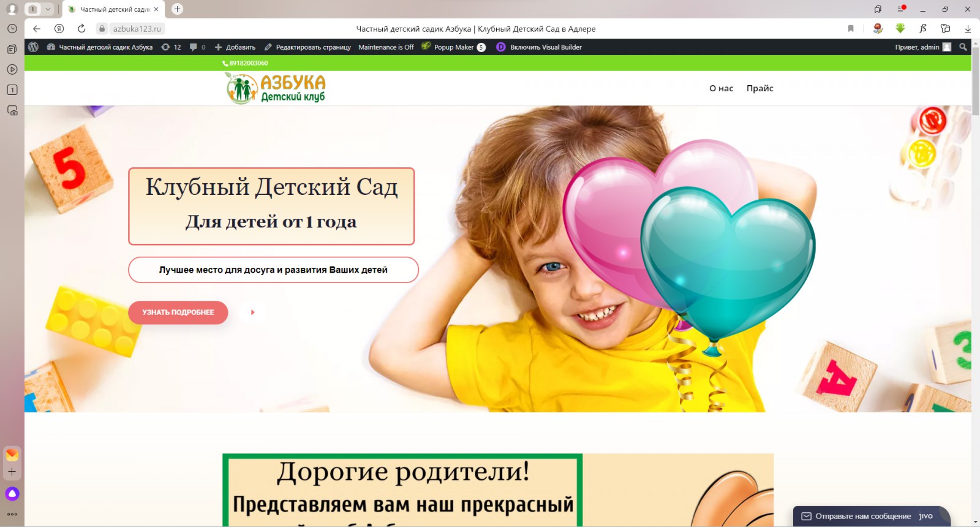Image resolution: width=980 pixels, height=527 pixels.
Task: Open the red character extension icon
Action: (x=878, y=28)
